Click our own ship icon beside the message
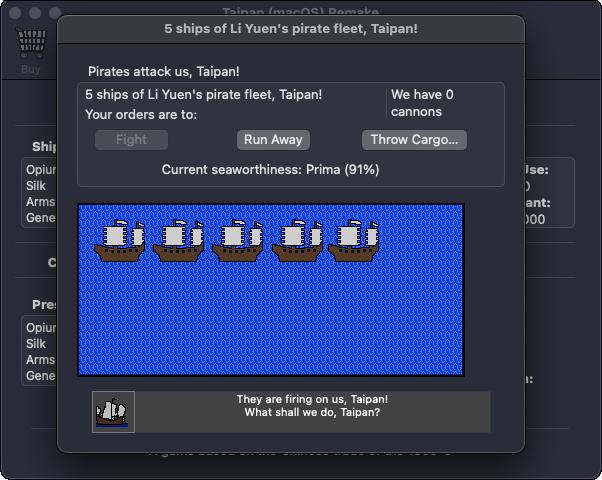Image resolution: width=602 pixels, height=480 pixels. click(113, 412)
